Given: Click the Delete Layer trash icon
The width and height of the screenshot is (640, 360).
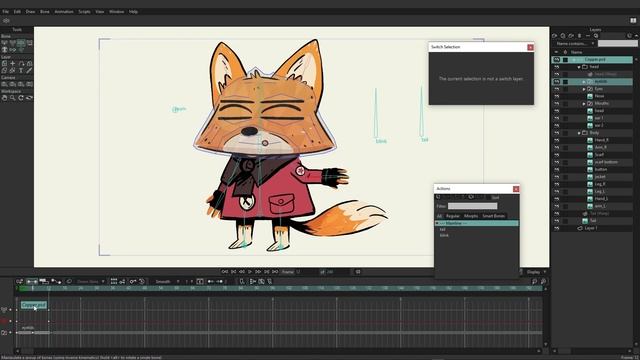Looking at the screenshot, I should click(579, 36).
